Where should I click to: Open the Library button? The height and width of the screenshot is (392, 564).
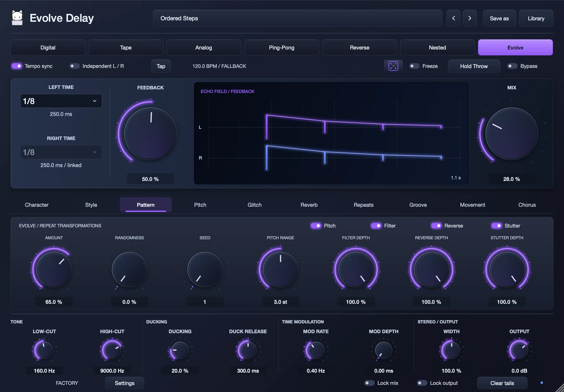536,18
